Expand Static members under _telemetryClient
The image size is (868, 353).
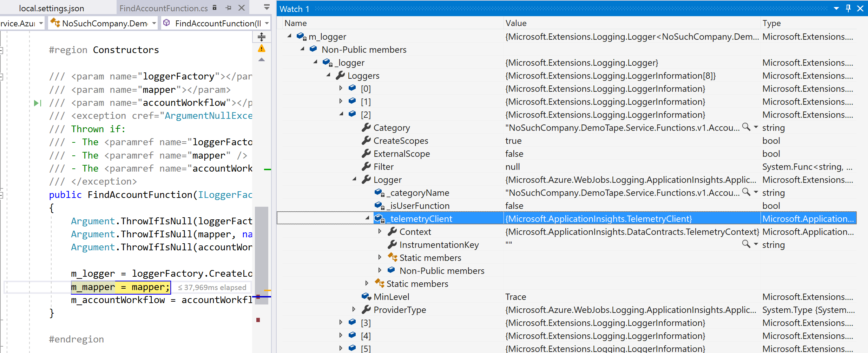[x=380, y=257]
